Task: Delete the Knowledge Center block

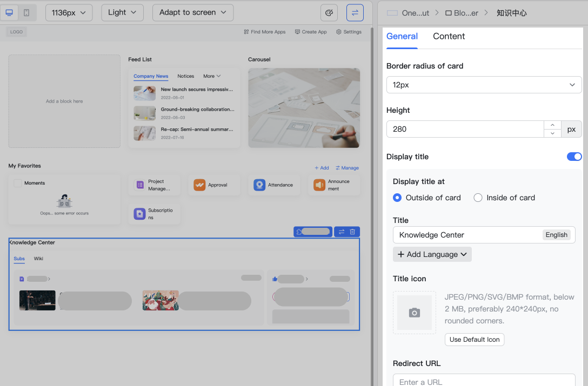Action: (352, 232)
